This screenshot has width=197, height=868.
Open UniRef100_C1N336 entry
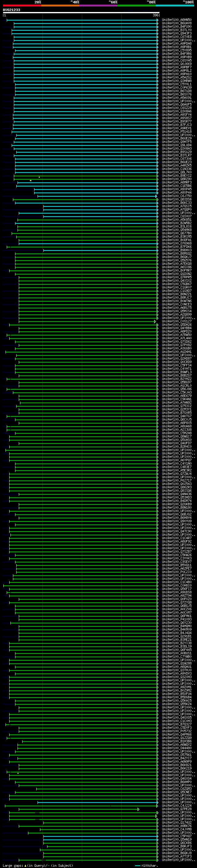(177, 169)
